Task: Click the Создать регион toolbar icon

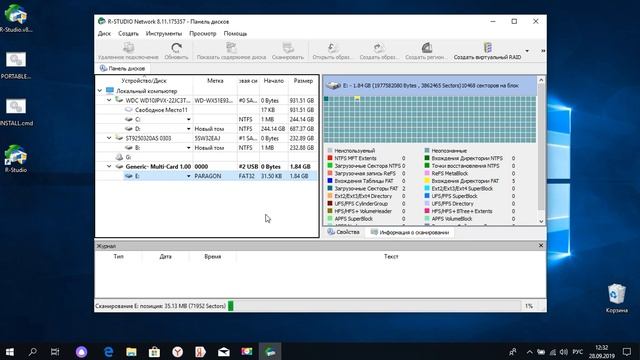Action: coord(427,48)
